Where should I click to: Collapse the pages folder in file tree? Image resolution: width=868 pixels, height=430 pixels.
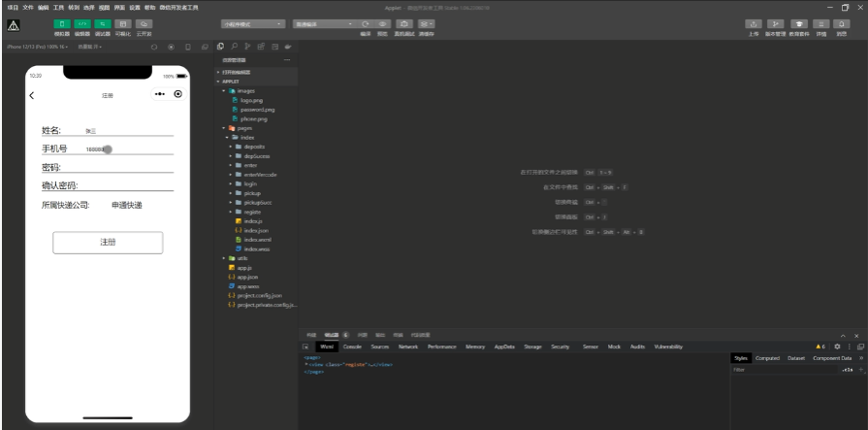click(223, 127)
